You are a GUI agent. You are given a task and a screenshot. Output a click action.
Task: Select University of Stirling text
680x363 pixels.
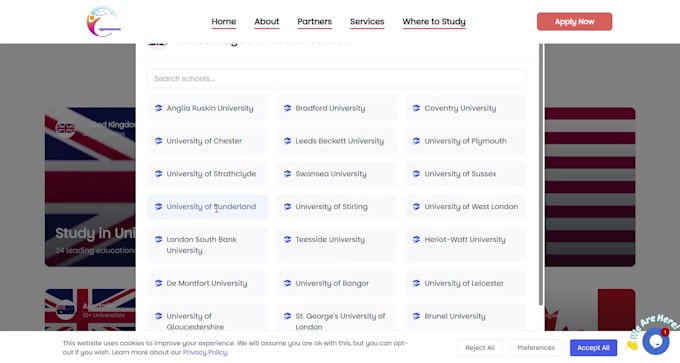(331, 207)
